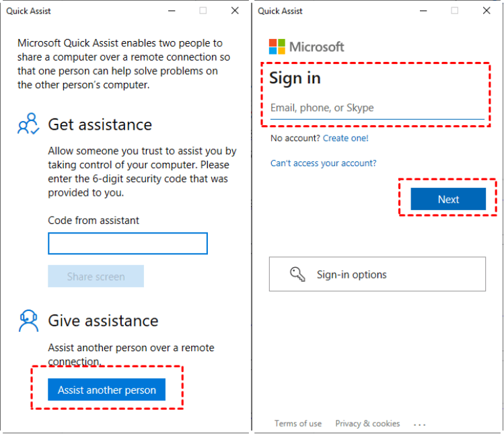
Task: Minimize the Quick Assist window showing Get assistance
Action: (x=171, y=11)
